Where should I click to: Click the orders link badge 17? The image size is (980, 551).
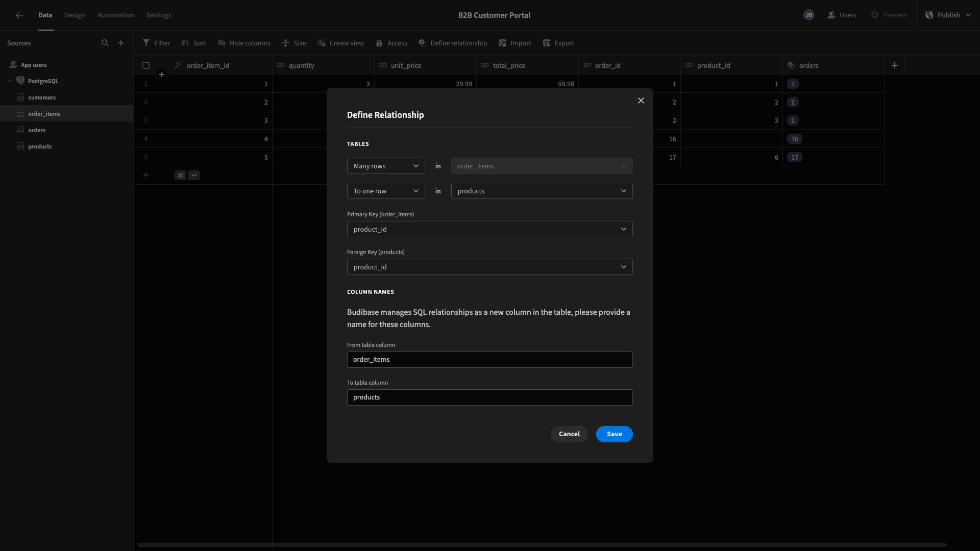(x=795, y=157)
